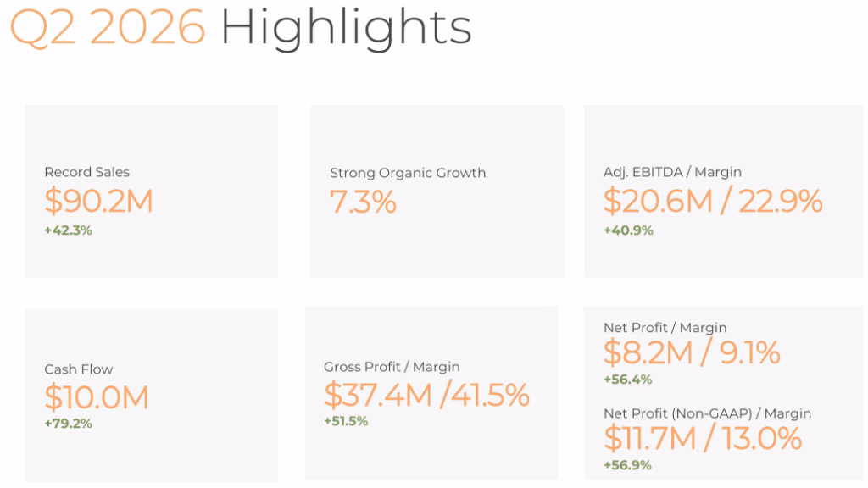Screen dimensions: 868x488
Task: Select the Record Sales label
Action: pyautogui.click(x=87, y=172)
